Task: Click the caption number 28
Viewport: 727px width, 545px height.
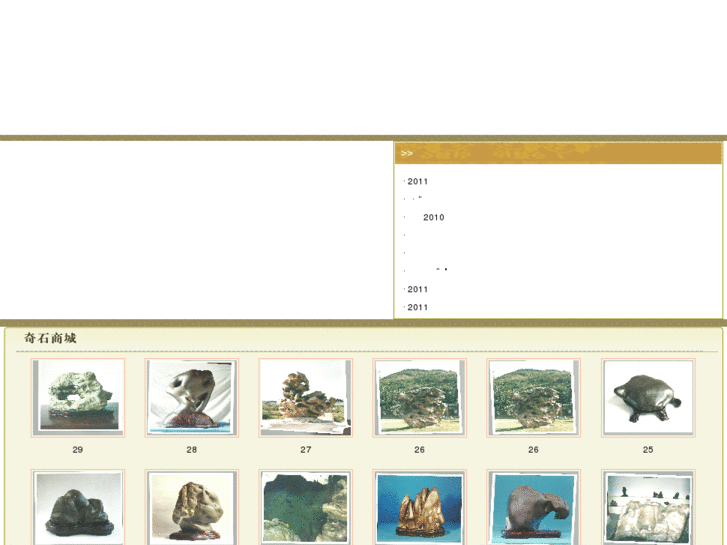Action: [191, 449]
